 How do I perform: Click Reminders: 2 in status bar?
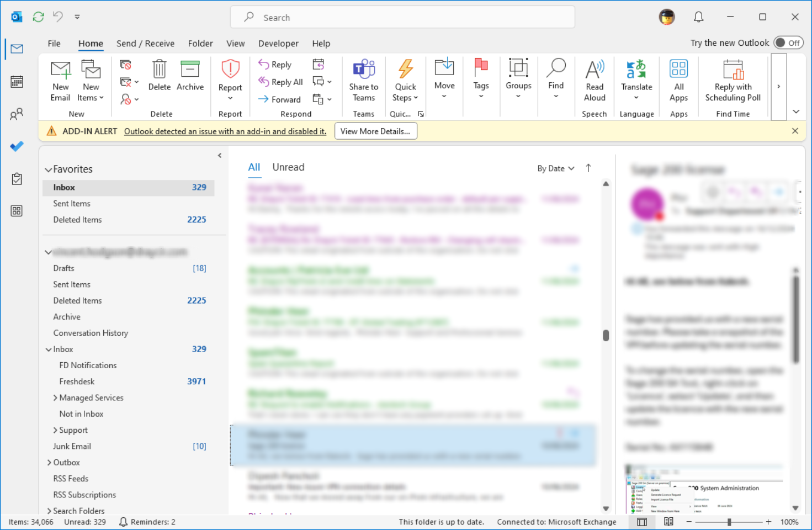(147, 522)
